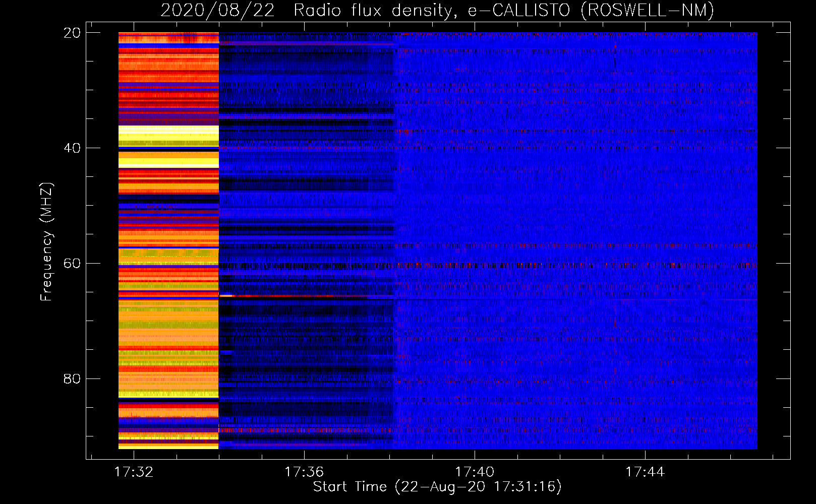This screenshot has width=816, height=504.
Task: Click the 20 frequency tick label
Action: click(72, 33)
